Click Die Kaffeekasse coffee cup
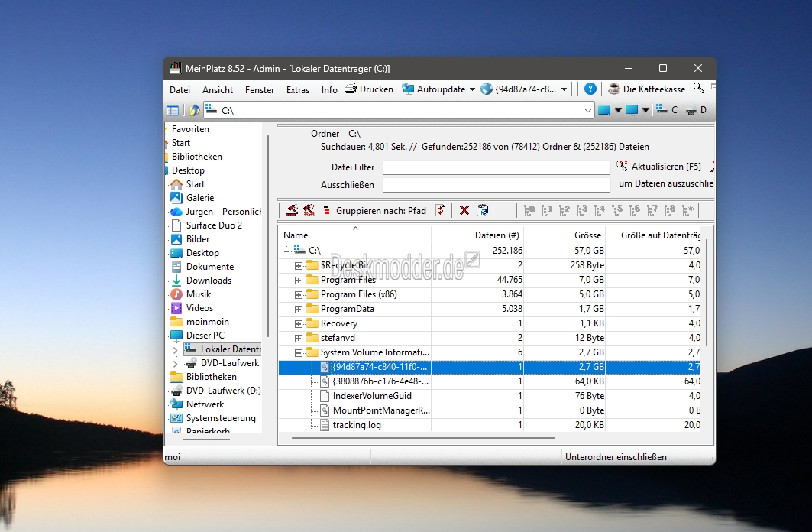Viewport: 812px width, 532px height. [x=613, y=89]
